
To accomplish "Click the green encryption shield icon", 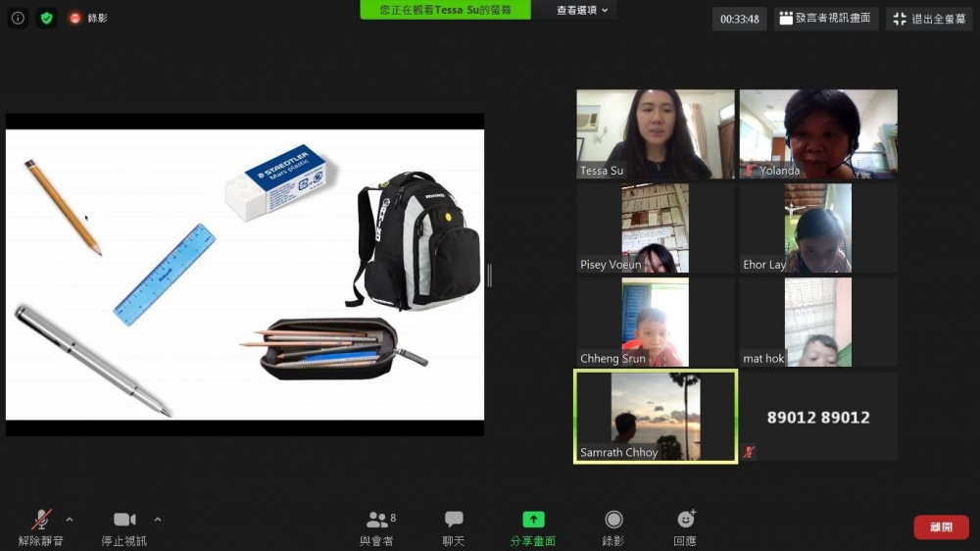I will coord(46,18).
